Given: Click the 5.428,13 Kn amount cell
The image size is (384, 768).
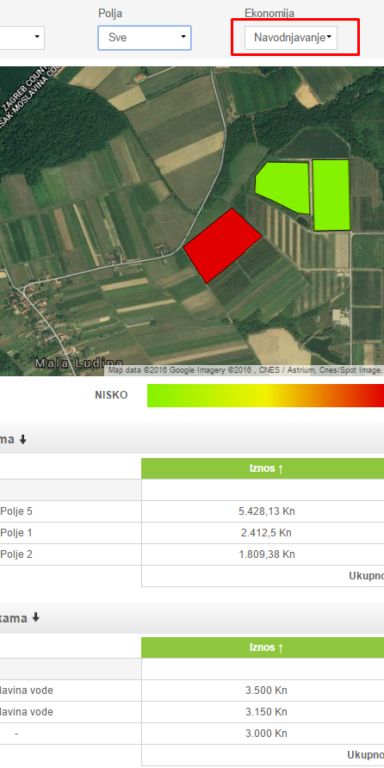Looking at the screenshot, I should [x=266, y=511].
